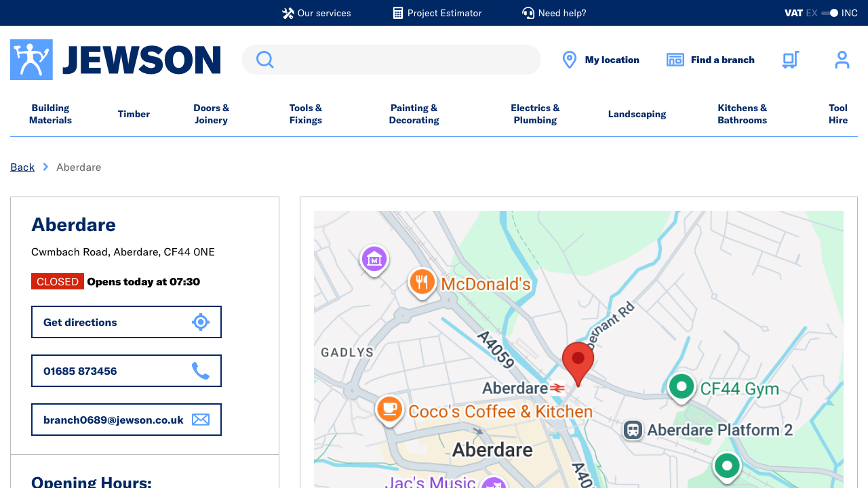Open the shopping trolley basket
Viewport: 868px width, 488px height.
point(789,60)
